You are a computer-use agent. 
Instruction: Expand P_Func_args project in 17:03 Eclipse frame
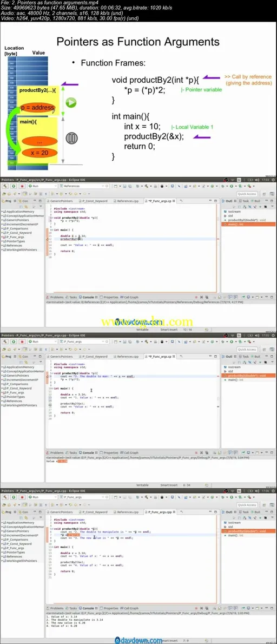2,238
